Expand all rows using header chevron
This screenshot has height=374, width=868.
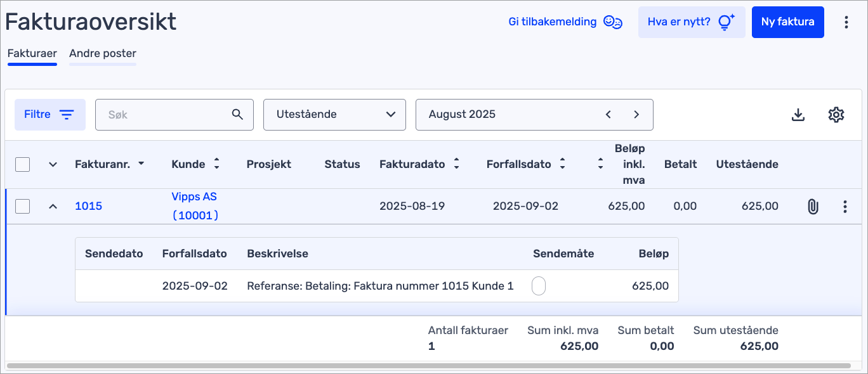click(53, 165)
